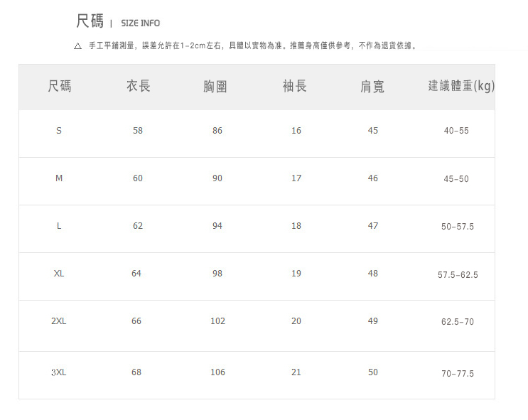This screenshot has height=420, width=528.
Task: Click the warning triangle icon above the table
Action: [78, 46]
